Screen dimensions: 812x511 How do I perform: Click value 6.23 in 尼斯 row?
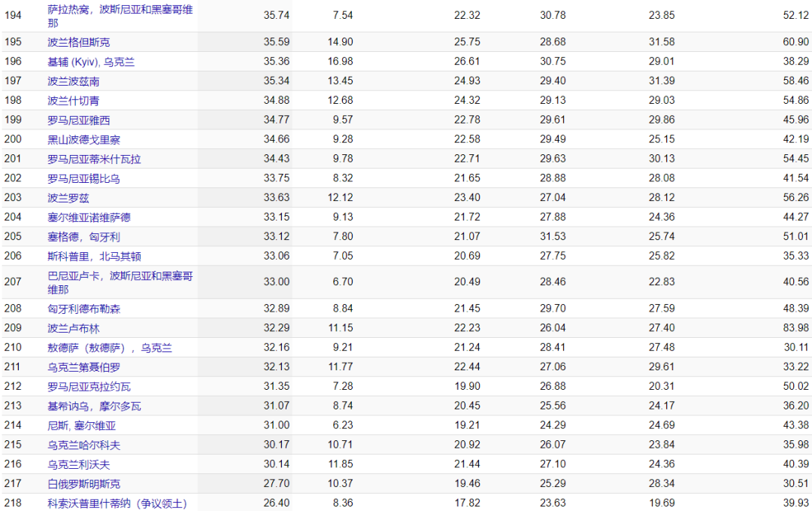[x=343, y=425]
